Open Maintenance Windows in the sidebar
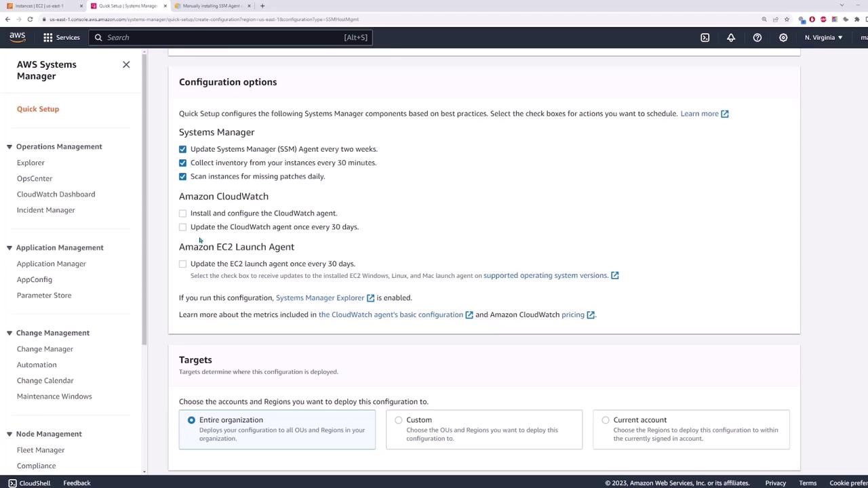868x488 pixels. pos(54,396)
